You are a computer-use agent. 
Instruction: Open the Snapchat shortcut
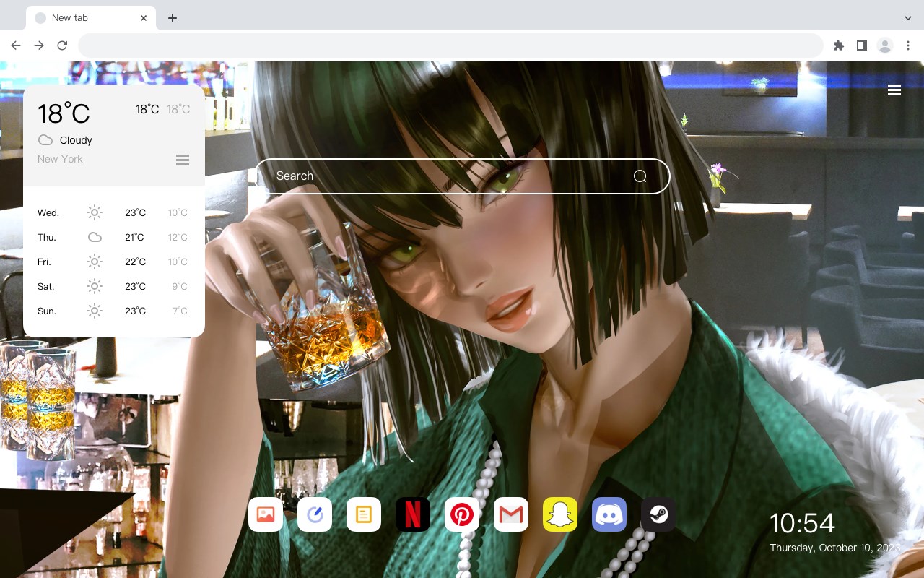click(x=560, y=514)
